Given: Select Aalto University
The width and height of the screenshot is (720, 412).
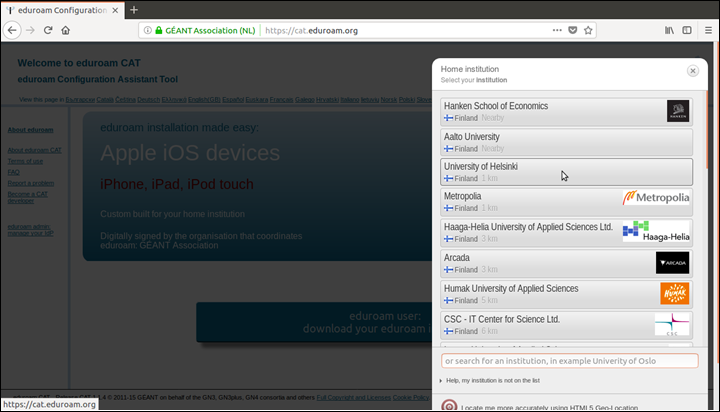Looking at the screenshot, I should [x=566, y=142].
